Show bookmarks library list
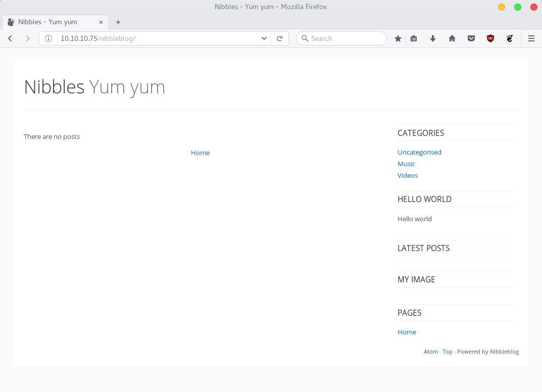 (x=413, y=38)
